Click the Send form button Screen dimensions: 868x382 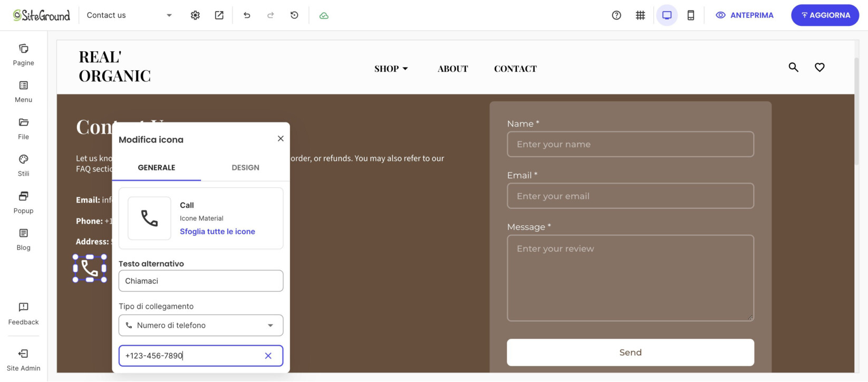pyautogui.click(x=630, y=352)
